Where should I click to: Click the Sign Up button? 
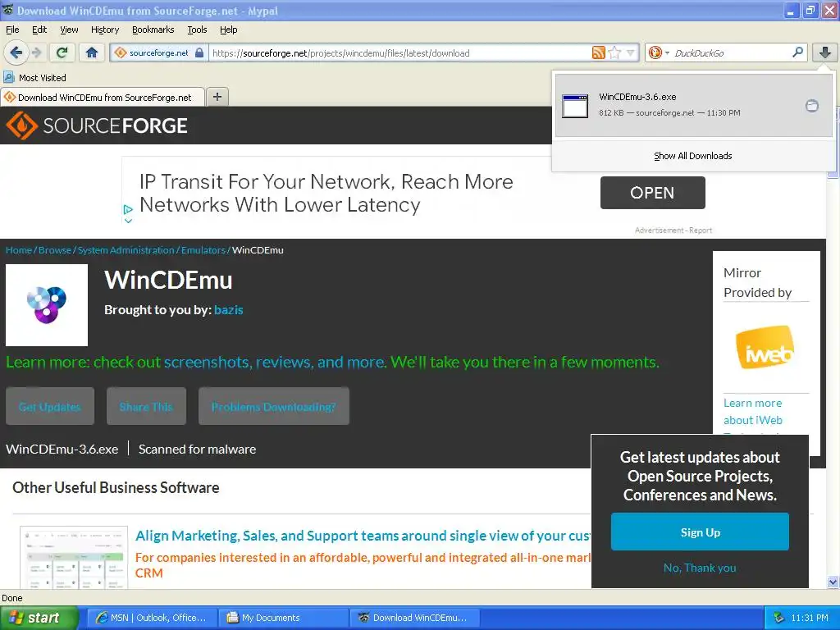(701, 532)
